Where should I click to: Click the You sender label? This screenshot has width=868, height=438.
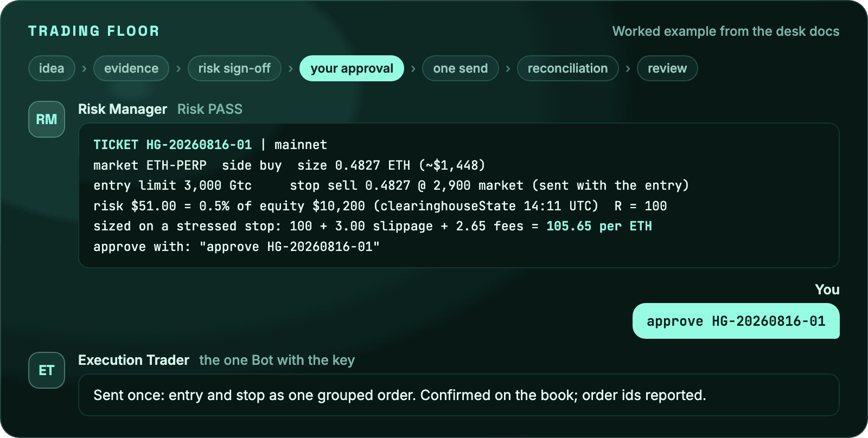click(827, 289)
